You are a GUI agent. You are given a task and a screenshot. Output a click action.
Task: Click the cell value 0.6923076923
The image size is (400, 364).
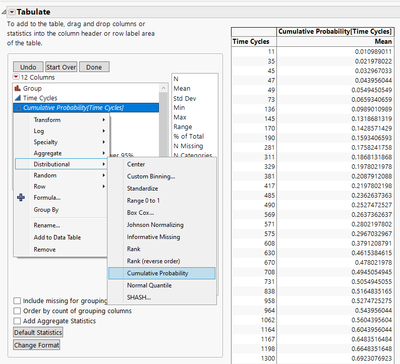click(371, 358)
